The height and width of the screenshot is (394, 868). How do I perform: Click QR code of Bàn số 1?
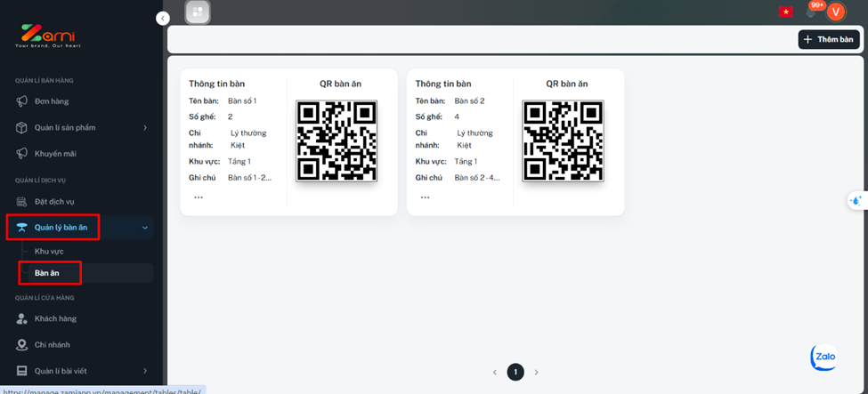click(x=337, y=141)
